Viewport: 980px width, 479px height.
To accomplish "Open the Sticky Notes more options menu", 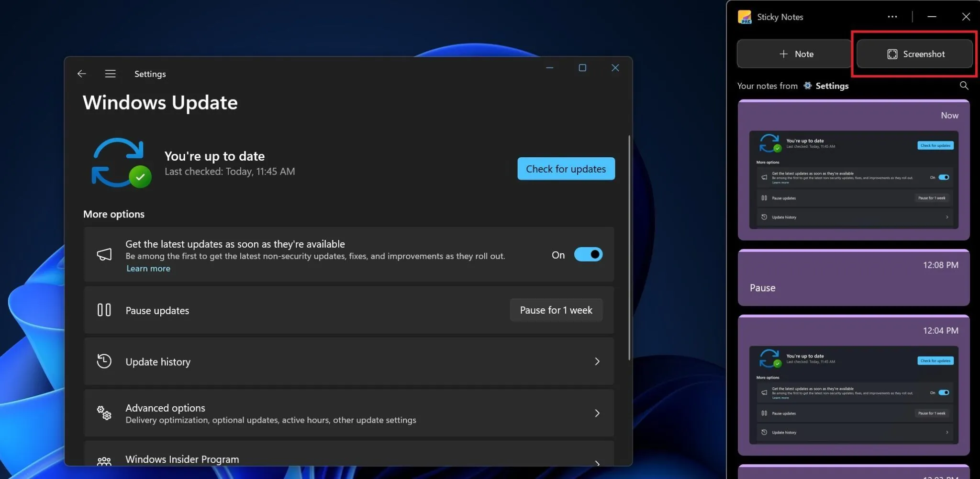I will pyautogui.click(x=892, y=17).
